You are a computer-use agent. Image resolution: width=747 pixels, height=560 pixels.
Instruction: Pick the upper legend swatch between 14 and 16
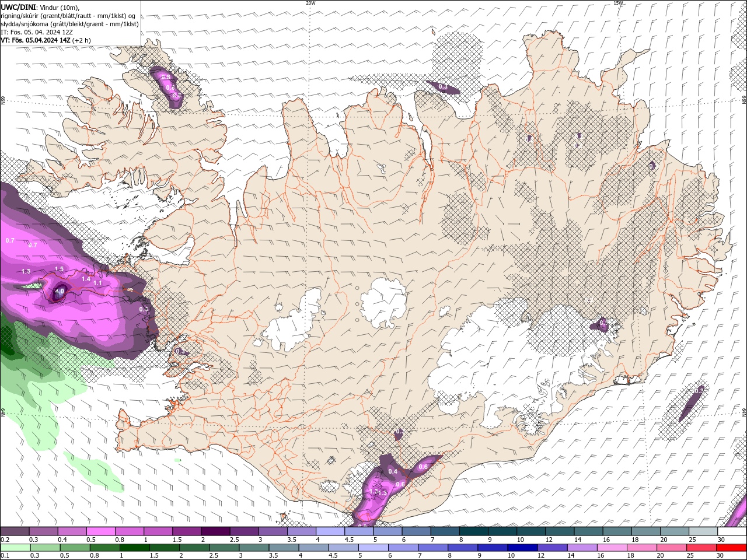tap(588, 531)
